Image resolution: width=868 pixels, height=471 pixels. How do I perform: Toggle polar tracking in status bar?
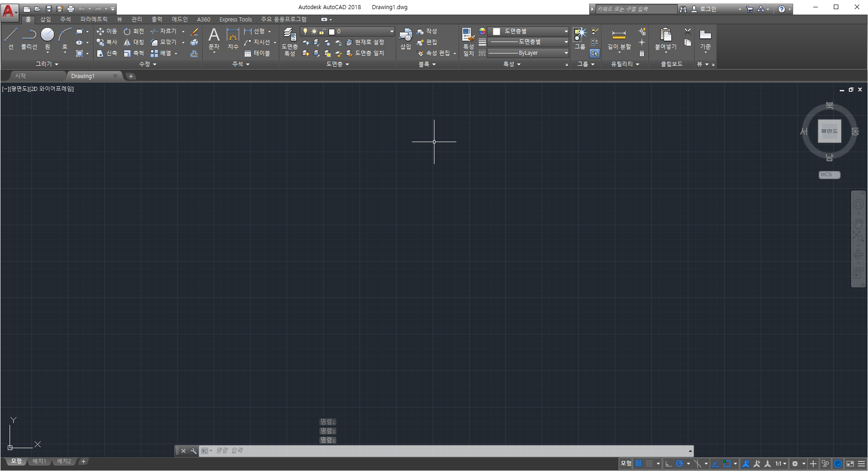(680, 464)
